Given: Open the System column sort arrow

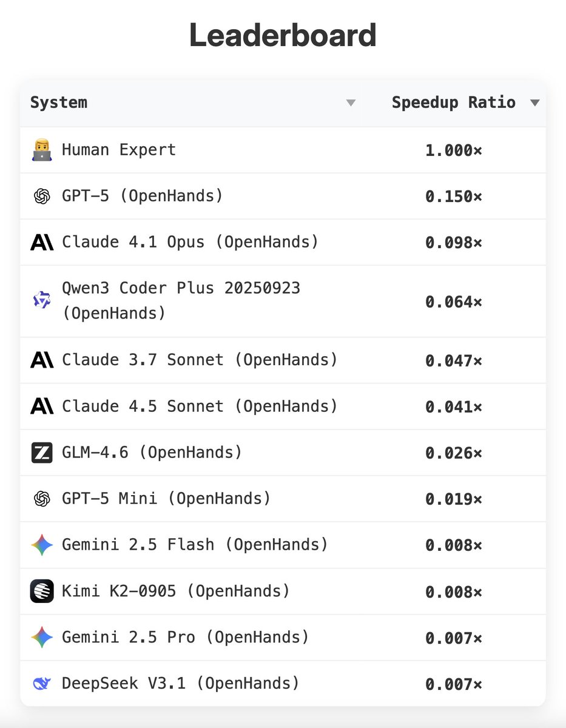Looking at the screenshot, I should [351, 103].
